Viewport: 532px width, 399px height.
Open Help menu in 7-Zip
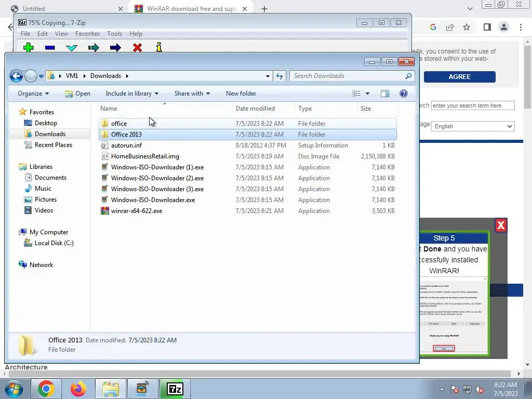(136, 34)
